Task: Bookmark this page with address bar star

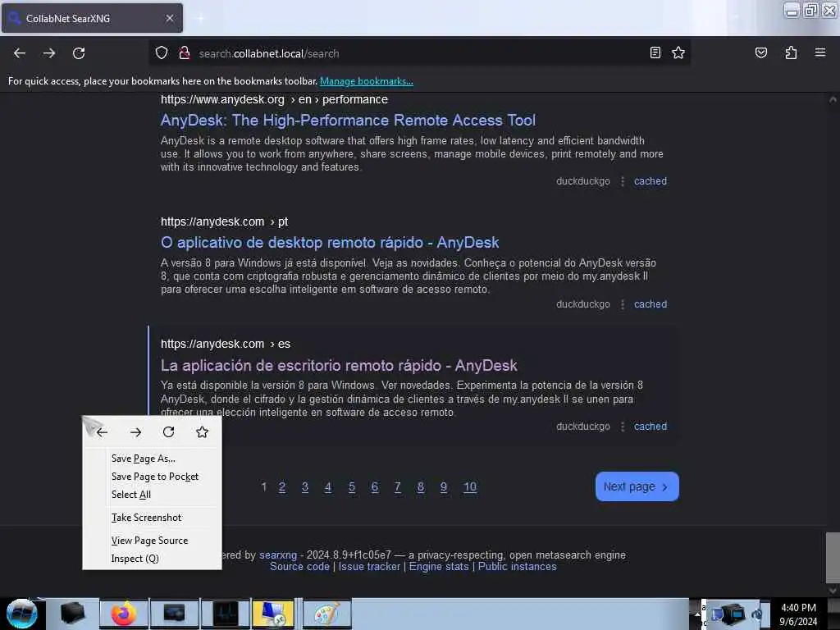Action: point(678,52)
